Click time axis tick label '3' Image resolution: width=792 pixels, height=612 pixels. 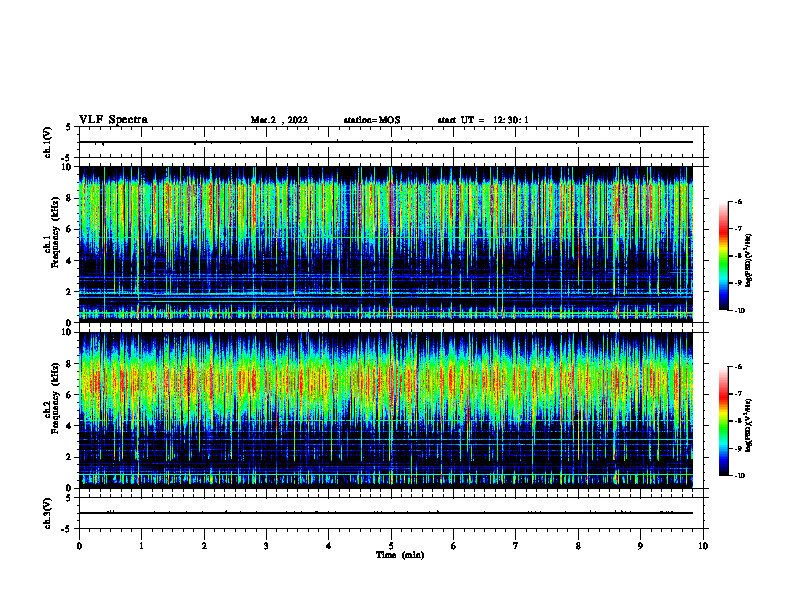tap(266, 546)
